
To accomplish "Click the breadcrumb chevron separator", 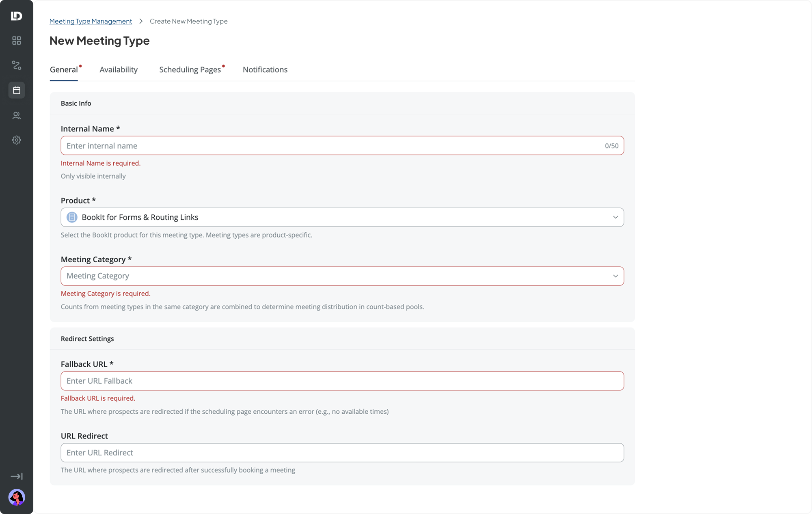I will [141, 21].
